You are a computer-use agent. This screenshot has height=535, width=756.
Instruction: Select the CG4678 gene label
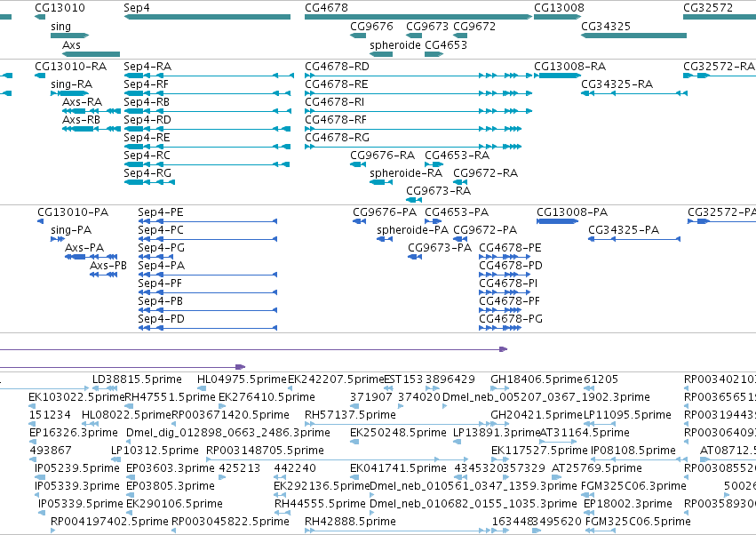(326, 8)
